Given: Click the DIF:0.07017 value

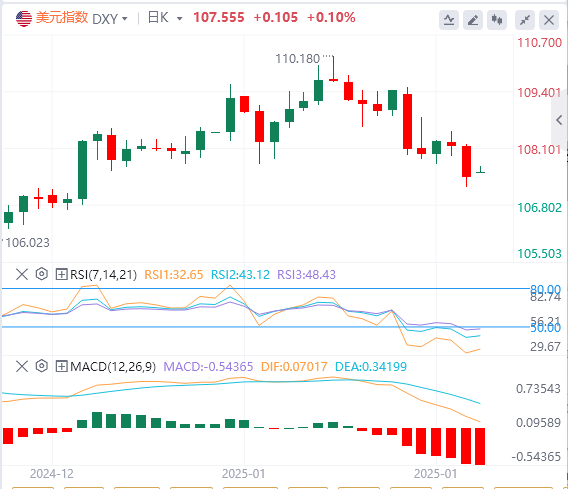Looking at the screenshot, I should (294, 367).
